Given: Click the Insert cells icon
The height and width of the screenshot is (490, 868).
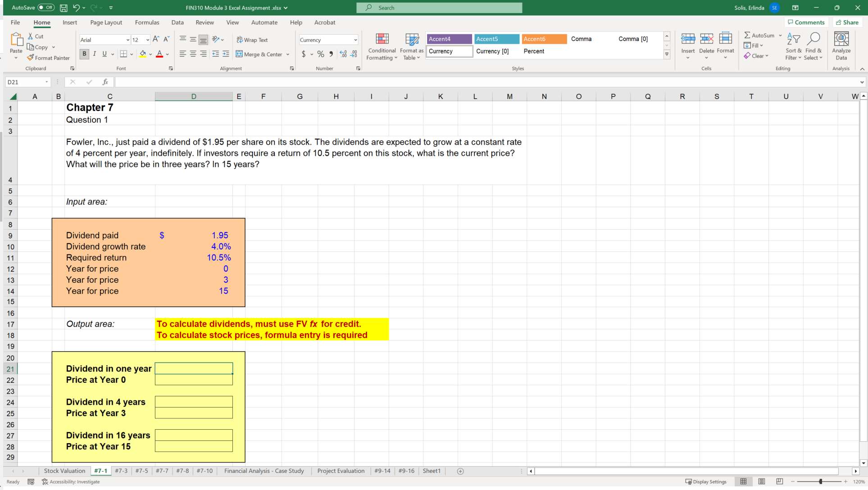Looking at the screenshot, I should pyautogui.click(x=688, y=39).
